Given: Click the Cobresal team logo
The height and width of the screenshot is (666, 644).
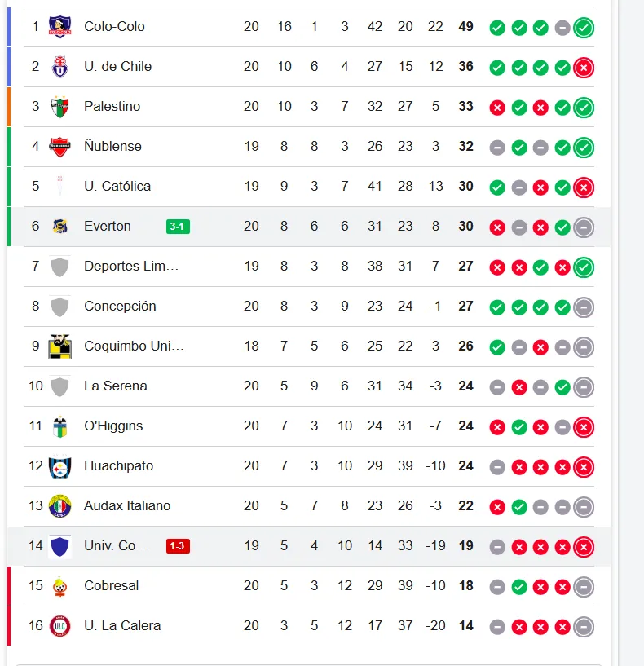Looking at the screenshot, I should tap(60, 586).
